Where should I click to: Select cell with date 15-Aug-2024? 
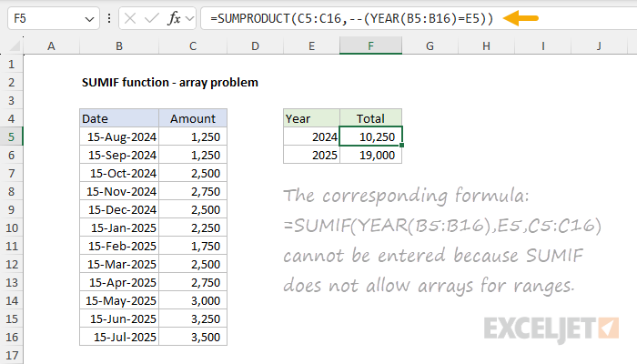119,136
